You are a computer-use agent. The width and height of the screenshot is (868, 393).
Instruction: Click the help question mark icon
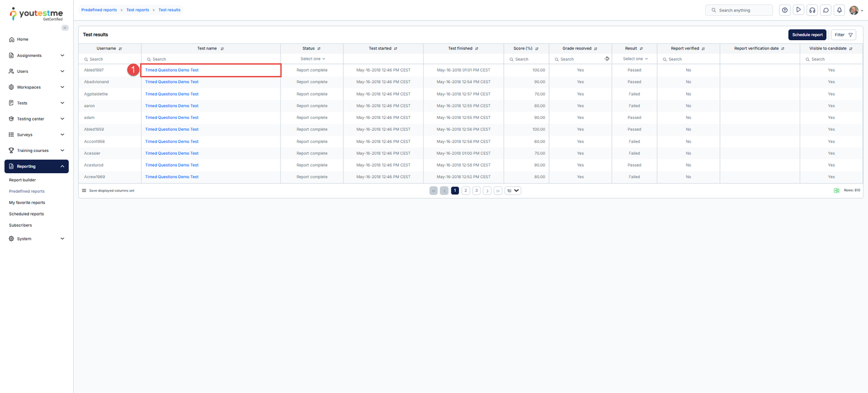pyautogui.click(x=784, y=10)
